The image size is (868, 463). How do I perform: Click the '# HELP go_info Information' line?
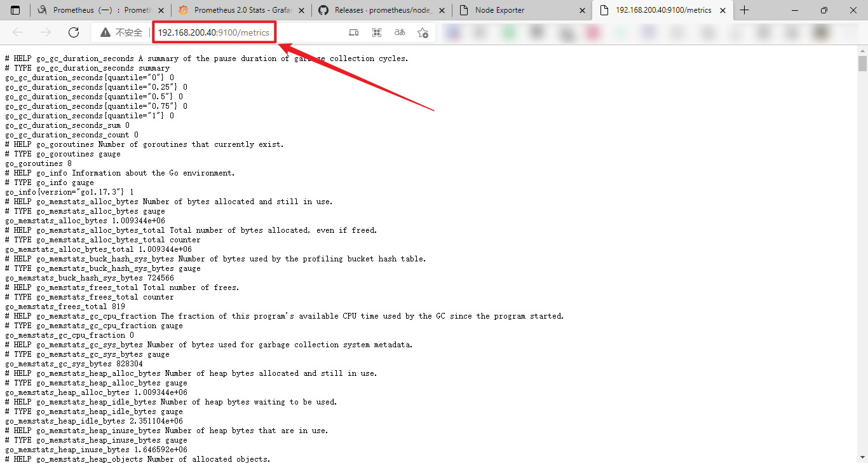coord(120,173)
